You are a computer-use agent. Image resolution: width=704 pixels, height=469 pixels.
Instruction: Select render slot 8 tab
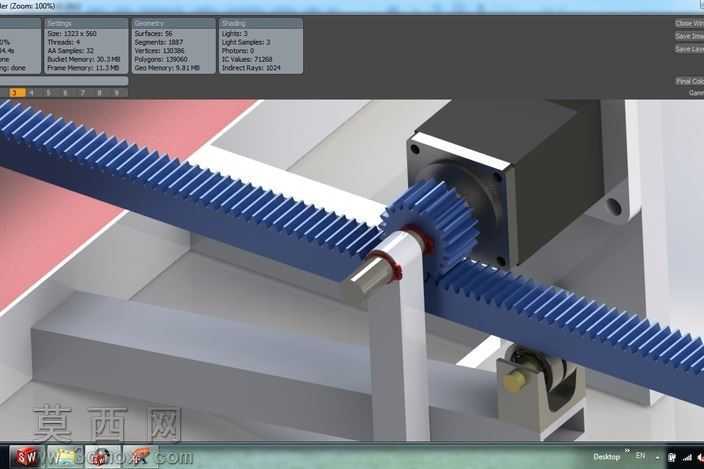100,92
